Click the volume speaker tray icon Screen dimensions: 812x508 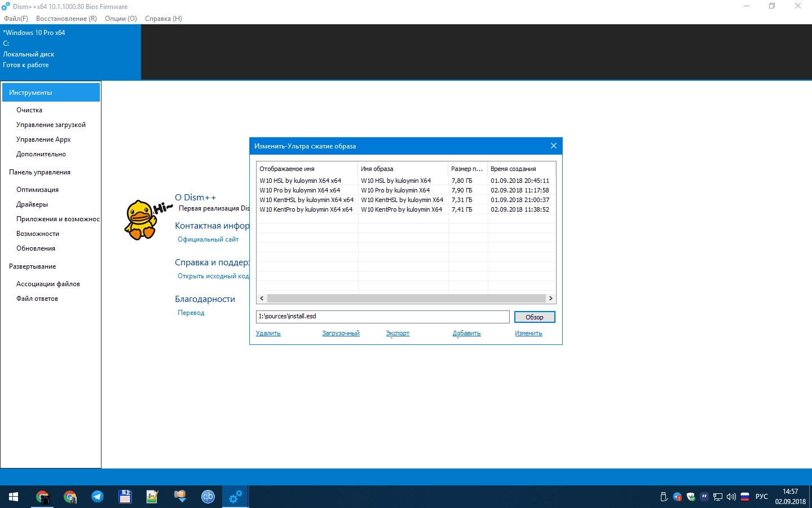[731, 497]
